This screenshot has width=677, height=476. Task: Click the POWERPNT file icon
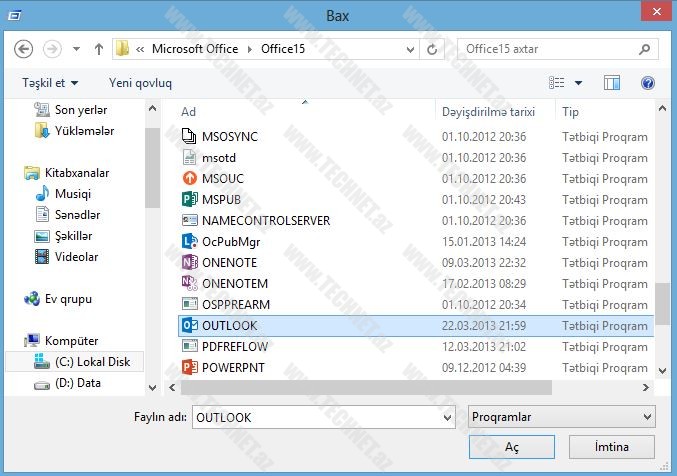coord(190,368)
